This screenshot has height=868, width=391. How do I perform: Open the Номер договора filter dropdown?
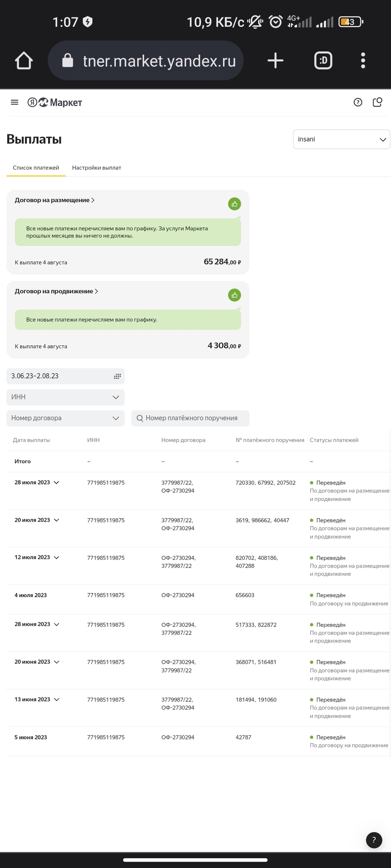[x=65, y=418]
